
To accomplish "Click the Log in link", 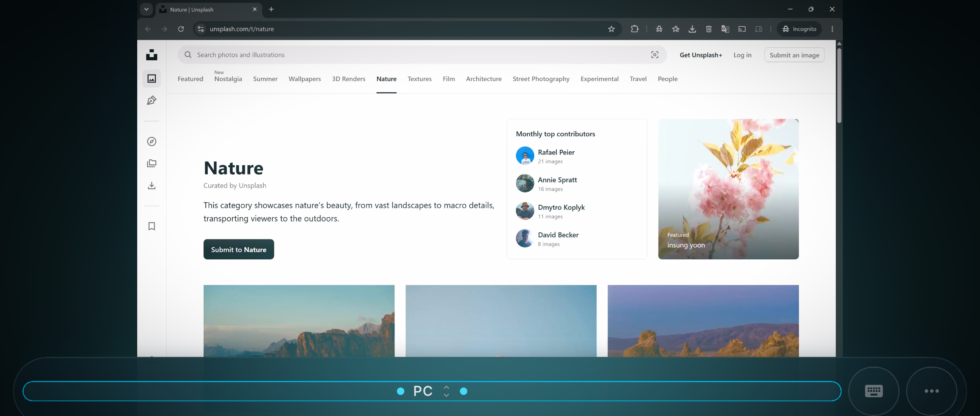I will [742, 55].
